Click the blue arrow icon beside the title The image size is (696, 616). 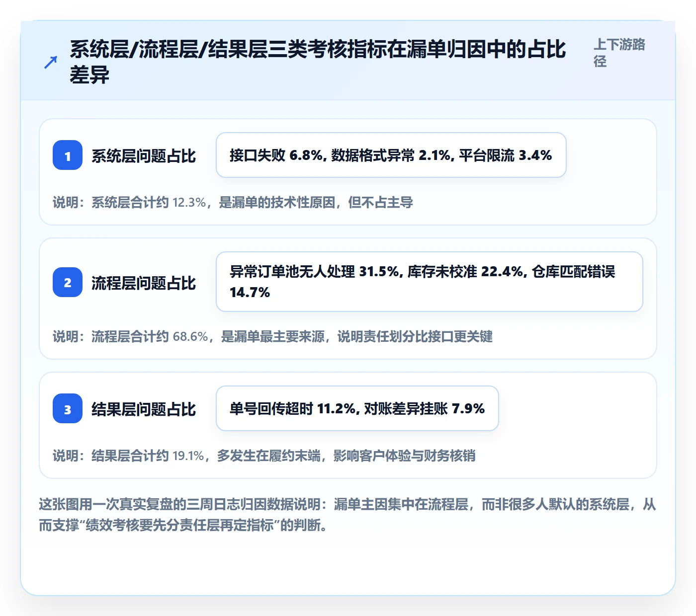(50, 63)
